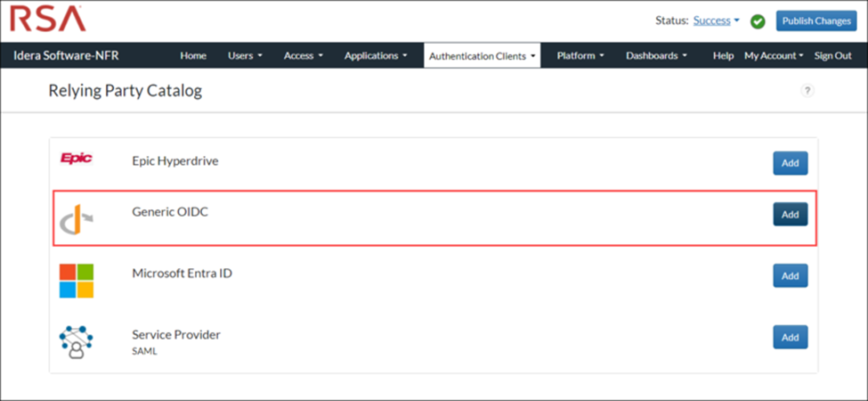Click the Microsoft Entra ID logo
868x401 pixels.
76,280
